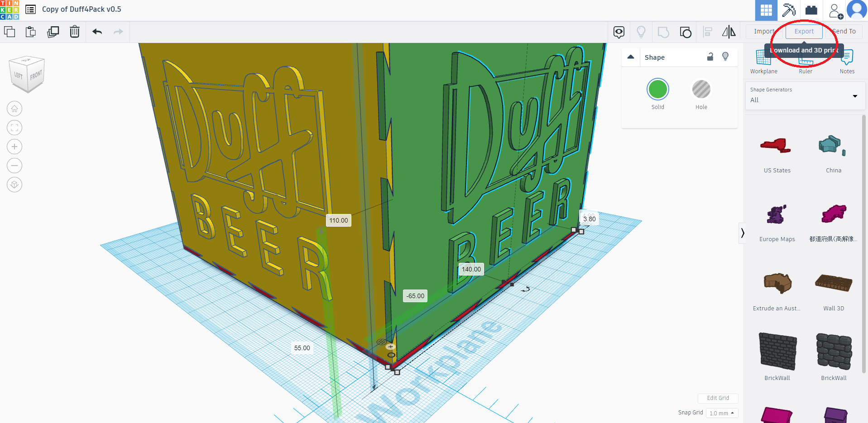Switch to orthographic view cube icon
The image size is (868, 423).
(x=14, y=185)
